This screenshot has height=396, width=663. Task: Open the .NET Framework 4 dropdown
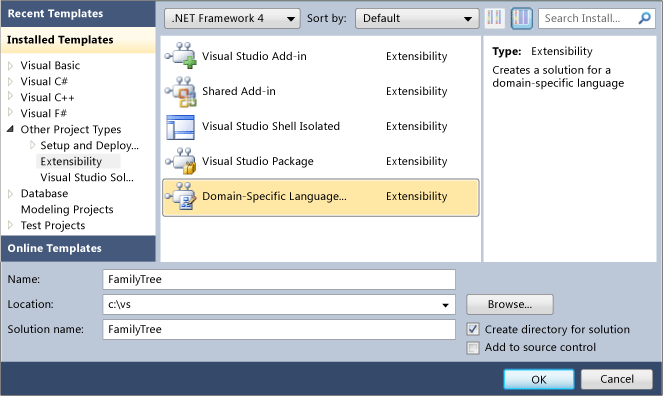pyautogui.click(x=232, y=19)
